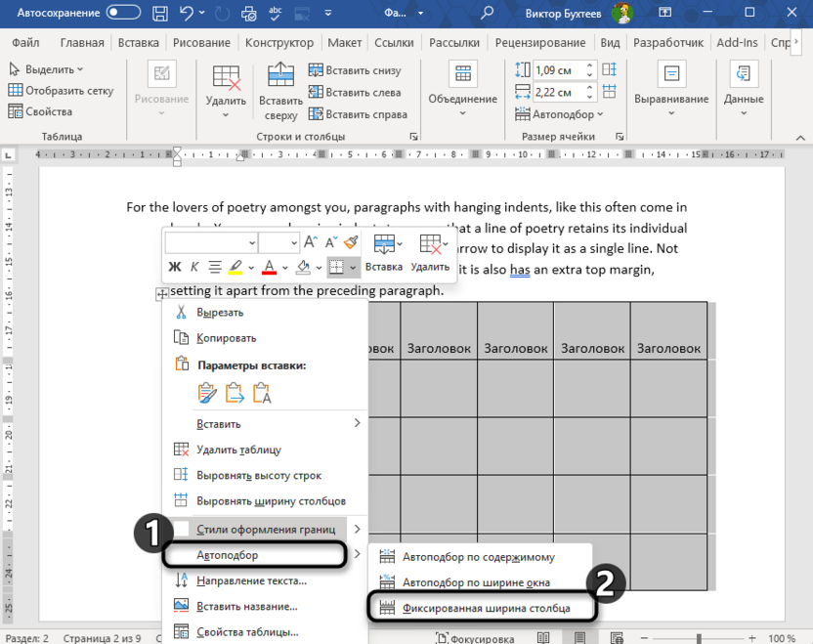The width and height of the screenshot is (813, 644).
Task: Open the Автоподбор ribbon dropdown
Action: [559, 114]
